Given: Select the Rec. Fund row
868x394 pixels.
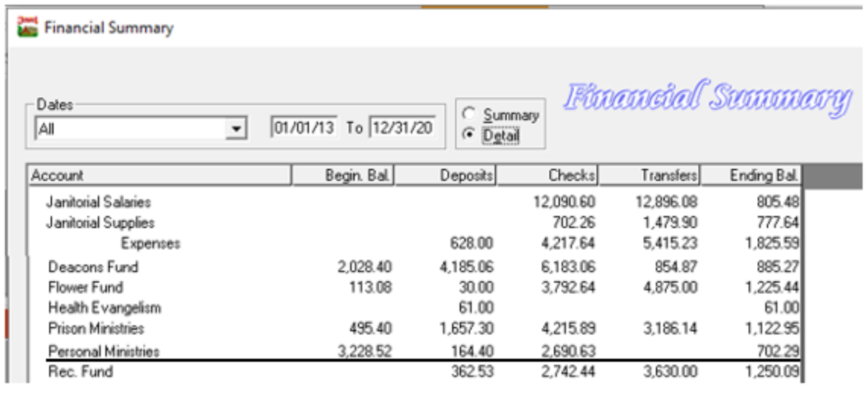Looking at the screenshot, I should pos(81,371).
